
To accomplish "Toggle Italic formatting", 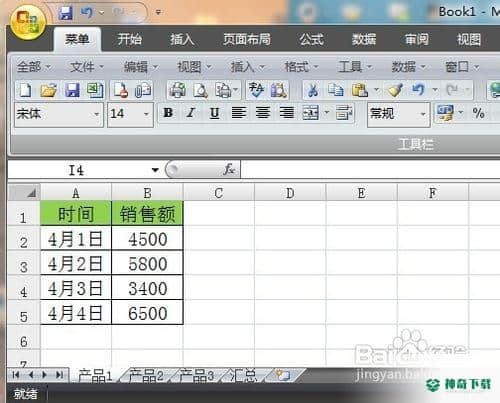I will (191, 113).
